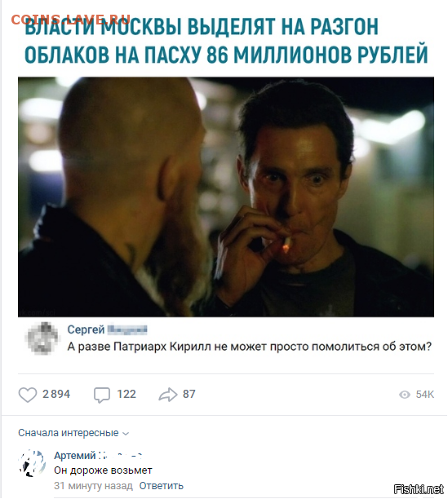
Task: Open Артемий's avatar picture
Action: pyautogui.click(x=32, y=463)
